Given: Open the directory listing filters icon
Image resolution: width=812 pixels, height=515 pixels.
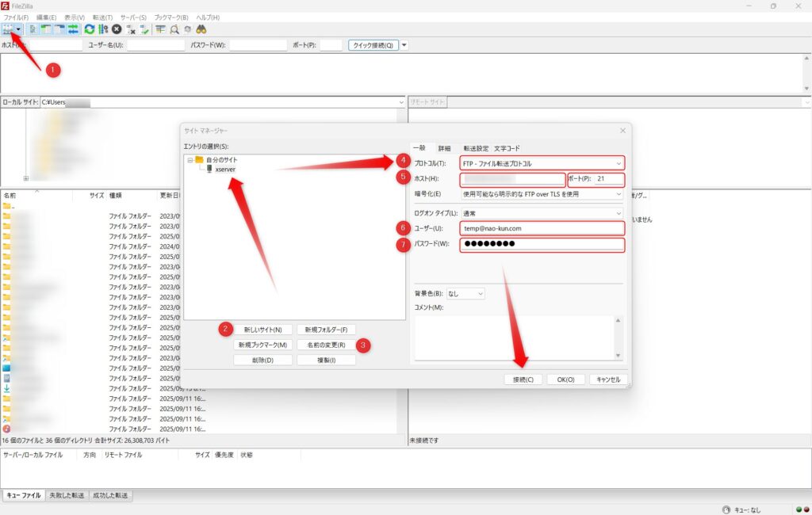Looking at the screenshot, I should pyautogui.click(x=160, y=29).
